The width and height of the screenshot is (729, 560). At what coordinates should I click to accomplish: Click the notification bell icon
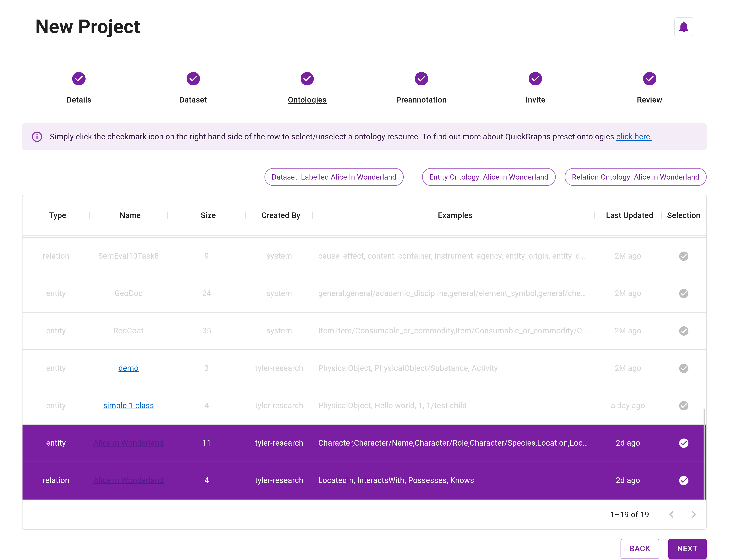(x=684, y=27)
